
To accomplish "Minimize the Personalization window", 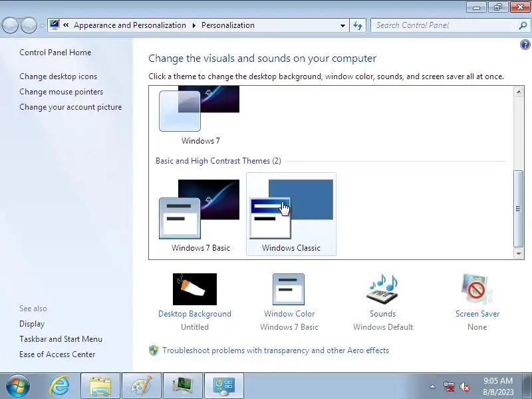I will [477, 7].
